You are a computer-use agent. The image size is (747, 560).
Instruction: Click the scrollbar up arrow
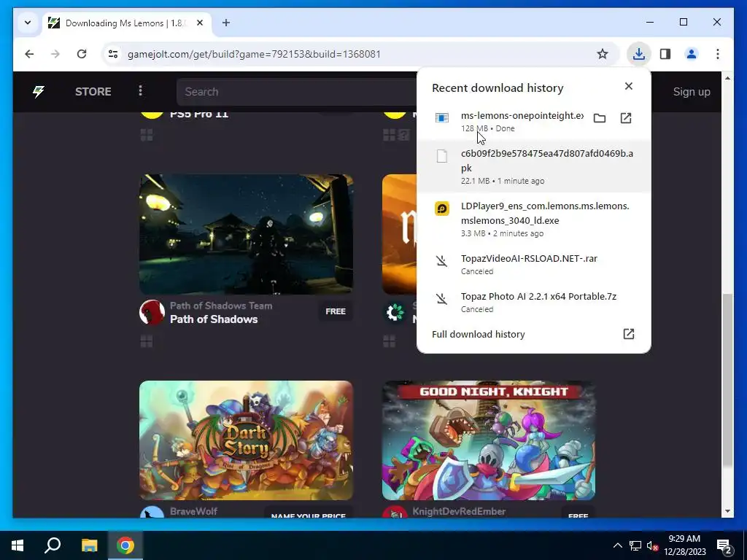pyautogui.click(x=727, y=77)
